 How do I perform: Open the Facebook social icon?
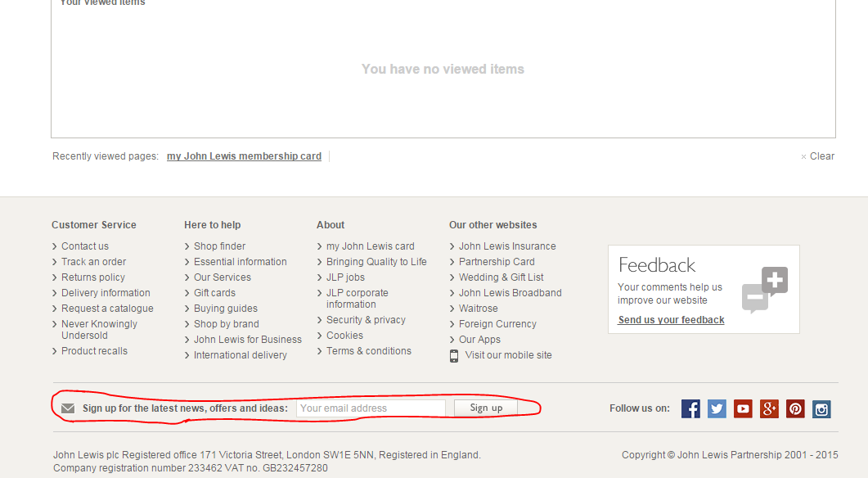(x=690, y=408)
